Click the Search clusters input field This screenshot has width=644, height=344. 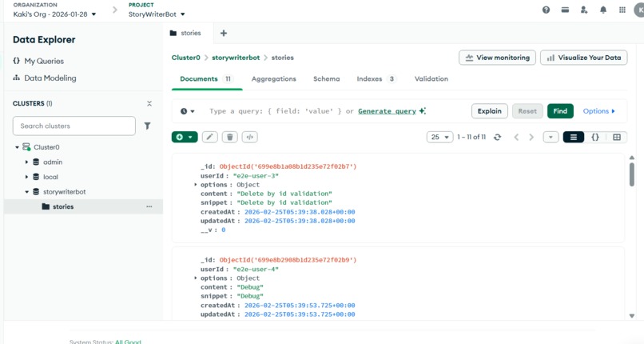click(74, 126)
